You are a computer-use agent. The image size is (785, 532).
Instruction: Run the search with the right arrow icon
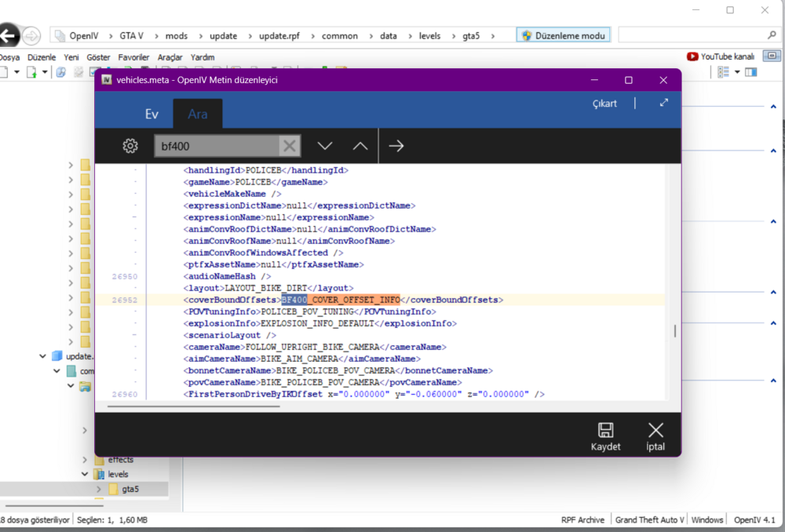coord(396,145)
